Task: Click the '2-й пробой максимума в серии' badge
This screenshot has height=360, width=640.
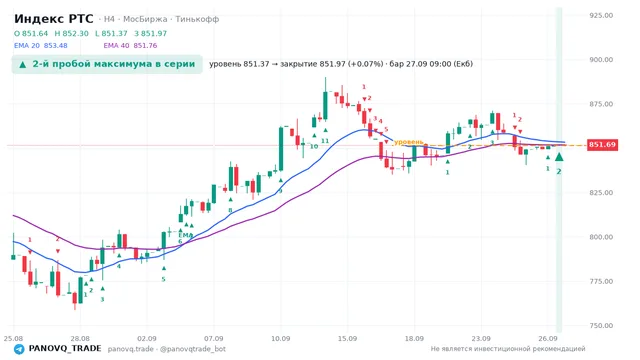Action: pos(107,64)
